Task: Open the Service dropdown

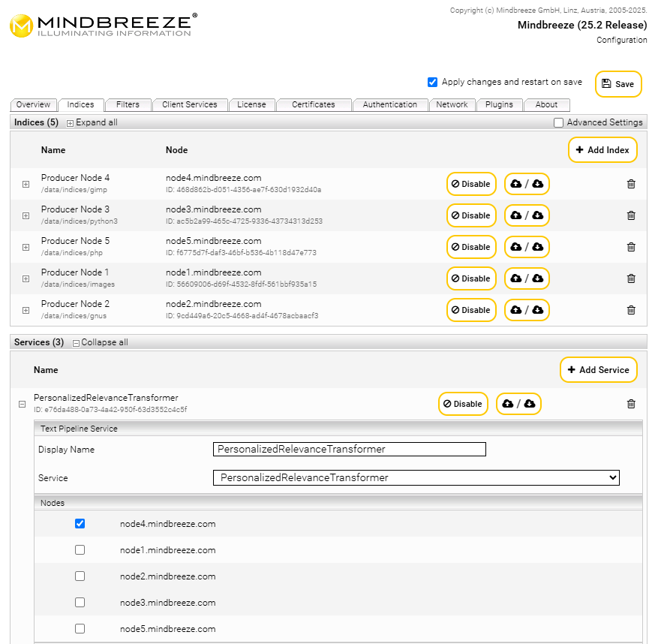Action: point(416,477)
